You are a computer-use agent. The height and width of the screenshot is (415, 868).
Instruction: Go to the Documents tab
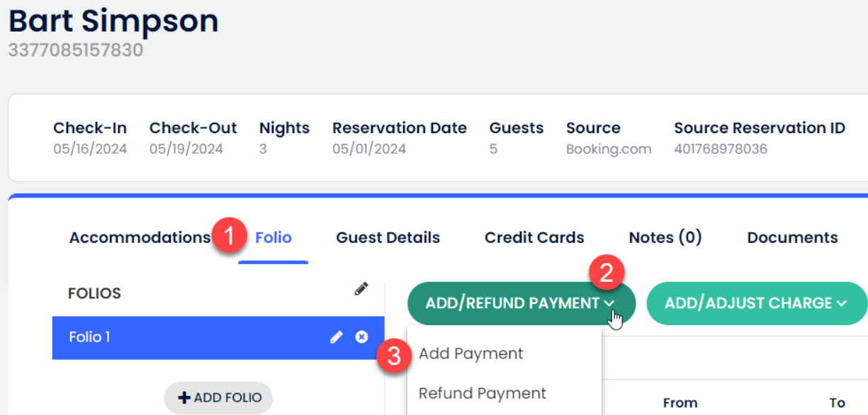pyautogui.click(x=791, y=237)
